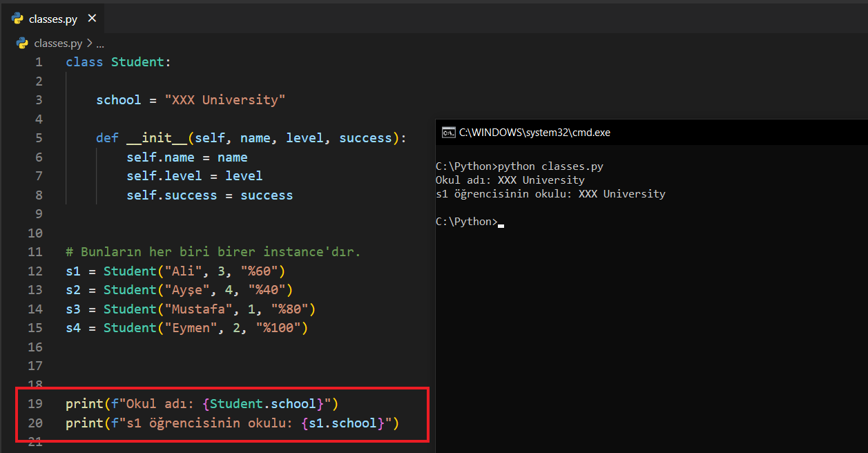Click the s1 variable on line 12
The height and width of the screenshot is (453, 868).
coord(73,271)
